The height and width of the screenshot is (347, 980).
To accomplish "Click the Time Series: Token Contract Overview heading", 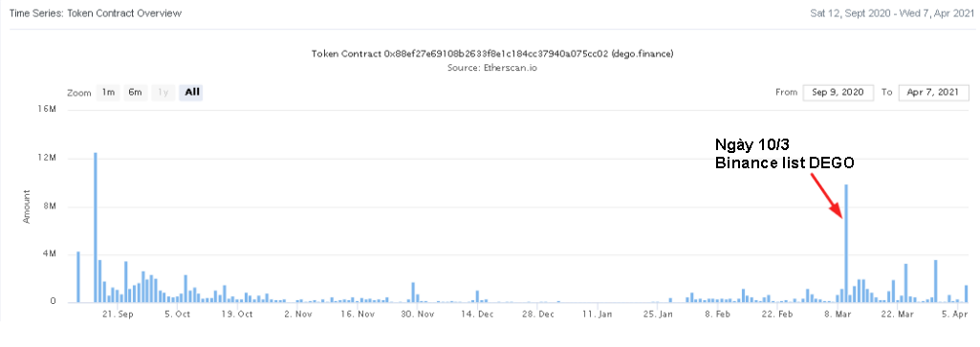I will click(x=96, y=13).
